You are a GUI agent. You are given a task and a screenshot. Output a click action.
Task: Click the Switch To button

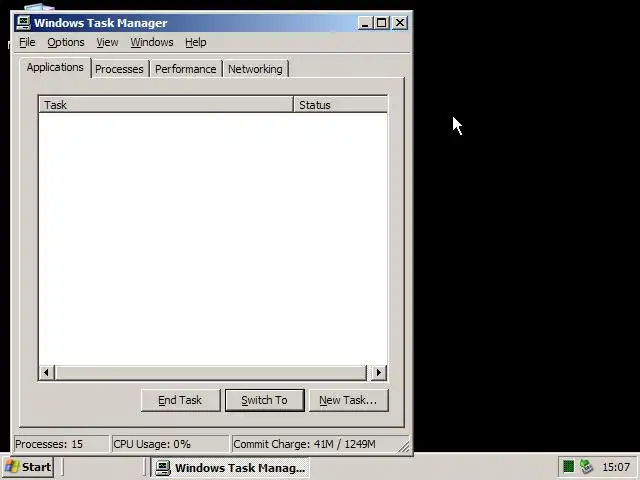[x=264, y=400]
